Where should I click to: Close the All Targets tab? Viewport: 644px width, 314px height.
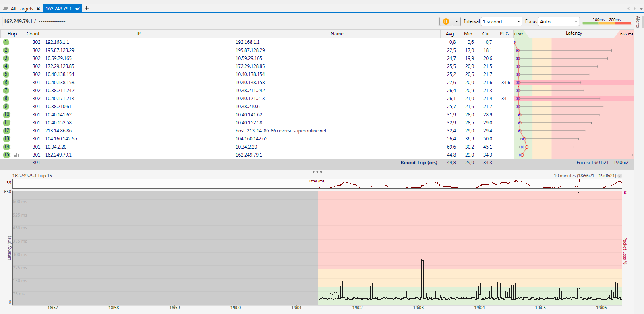point(38,9)
